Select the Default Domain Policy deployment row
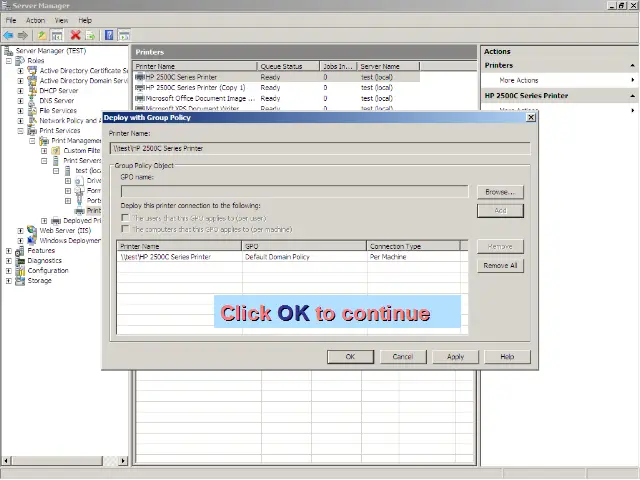Viewport: 640px width, 480px height. (x=292, y=257)
